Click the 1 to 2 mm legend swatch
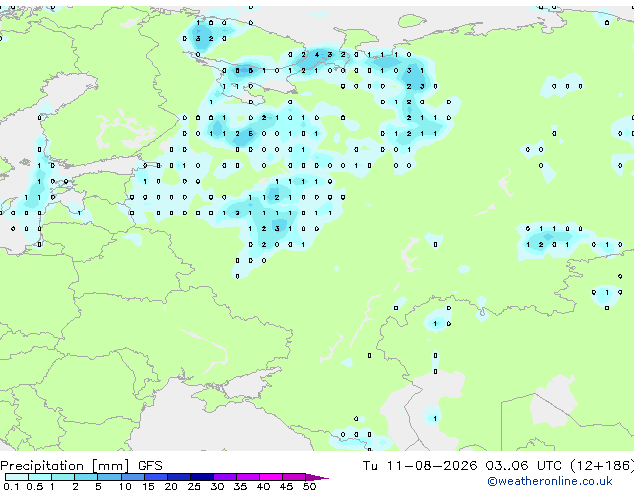The image size is (634, 490). click(x=63, y=477)
